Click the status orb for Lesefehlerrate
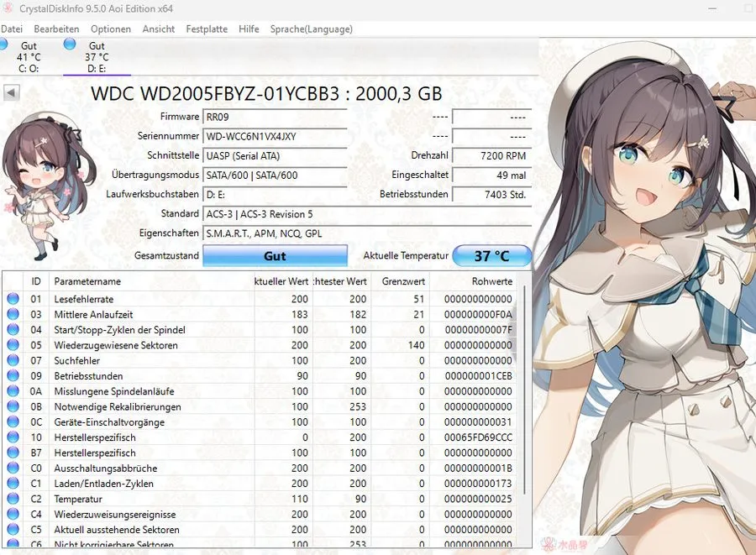Image resolution: width=756 pixels, height=555 pixels. click(13, 299)
